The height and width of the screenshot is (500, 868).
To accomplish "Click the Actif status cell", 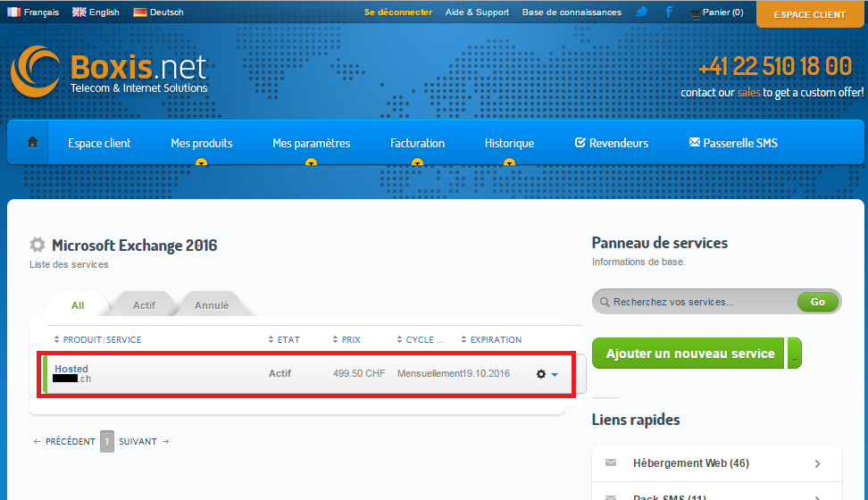I will click(280, 373).
